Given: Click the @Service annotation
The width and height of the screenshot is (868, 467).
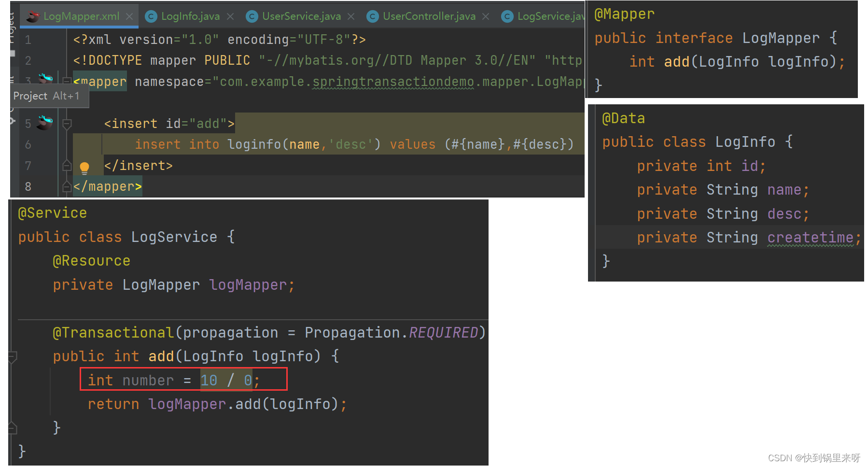Looking at the screenshot, I should tap(52, 213).
